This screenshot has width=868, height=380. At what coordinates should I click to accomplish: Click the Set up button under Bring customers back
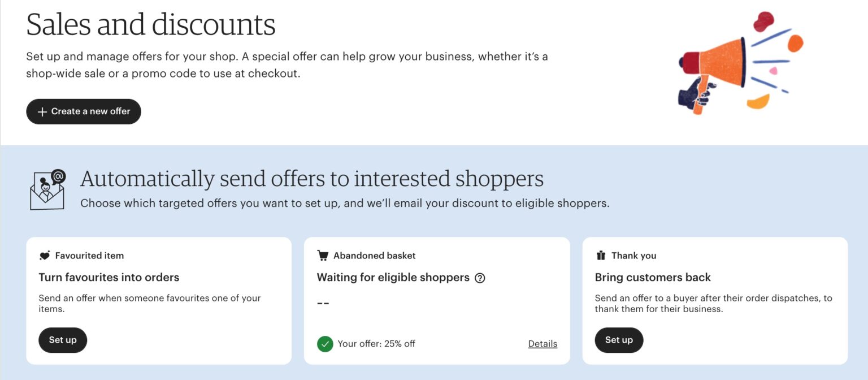[x=619, y=340]
